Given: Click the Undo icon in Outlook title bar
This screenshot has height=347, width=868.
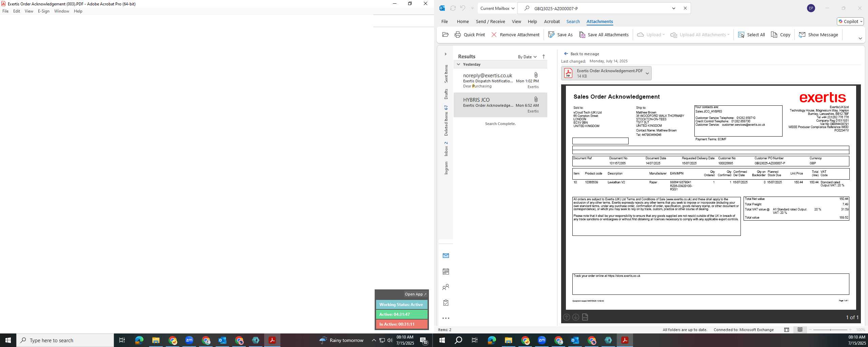Looking at the screenshot, I should [x=462, y=8].
